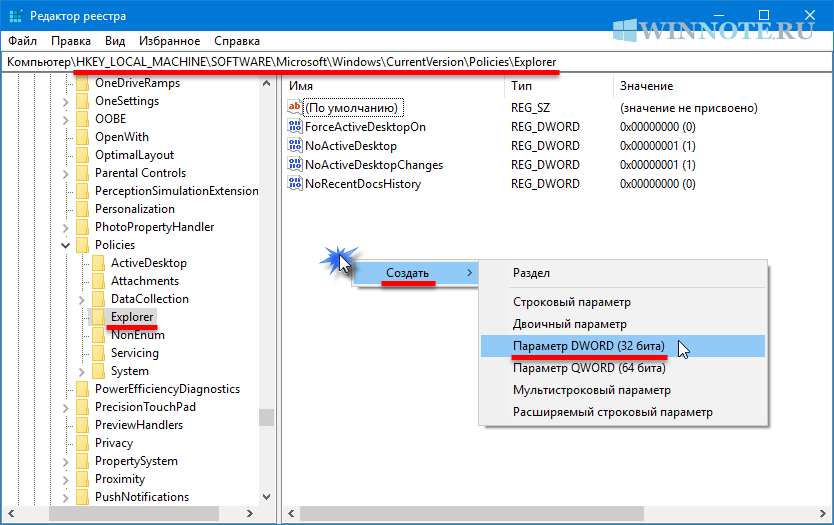
Task: Click the Имя column header
Action: point(393,86)
